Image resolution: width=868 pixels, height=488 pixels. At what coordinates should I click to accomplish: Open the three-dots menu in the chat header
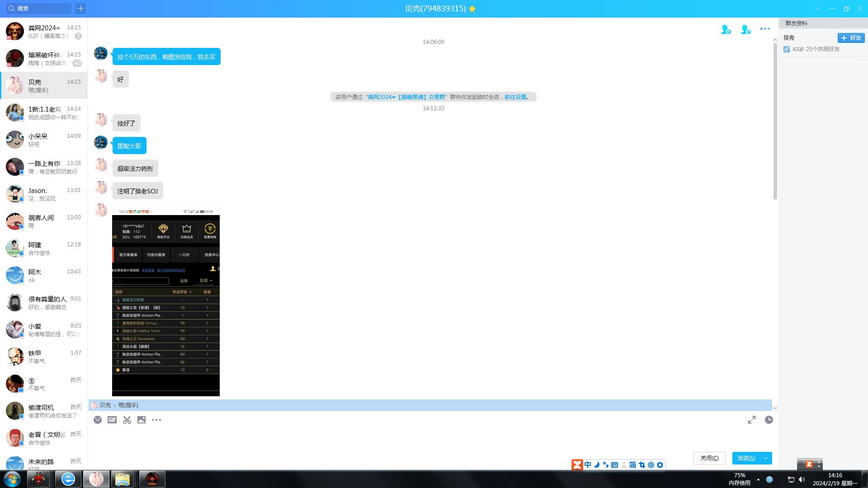[765, 28]
